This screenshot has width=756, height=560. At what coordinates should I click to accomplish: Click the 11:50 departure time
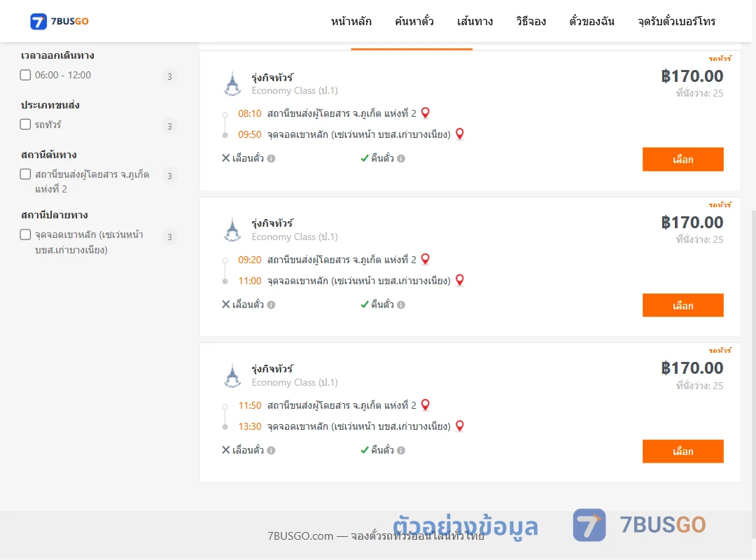250,405
